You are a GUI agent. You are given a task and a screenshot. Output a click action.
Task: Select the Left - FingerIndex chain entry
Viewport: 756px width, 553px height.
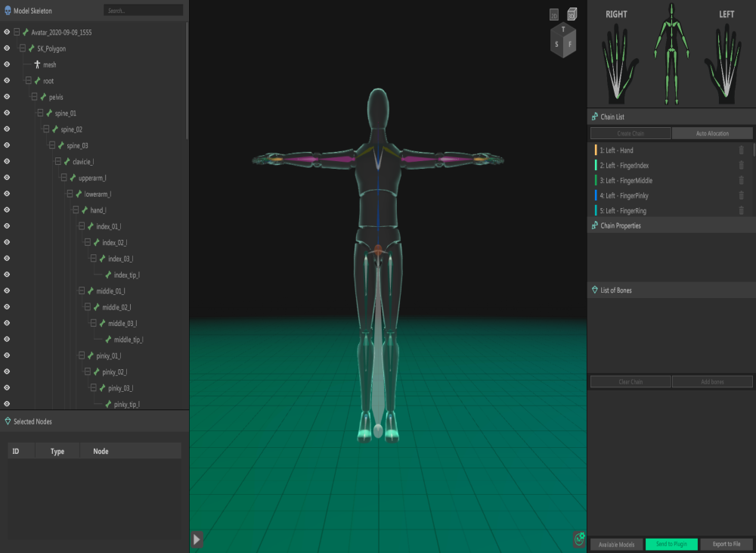[624, 166]
